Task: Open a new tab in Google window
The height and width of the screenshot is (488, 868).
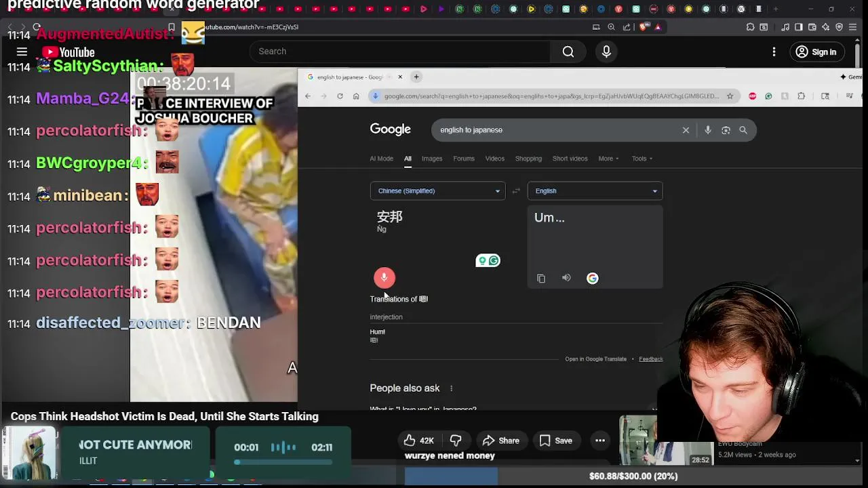Action: point(416,77)
